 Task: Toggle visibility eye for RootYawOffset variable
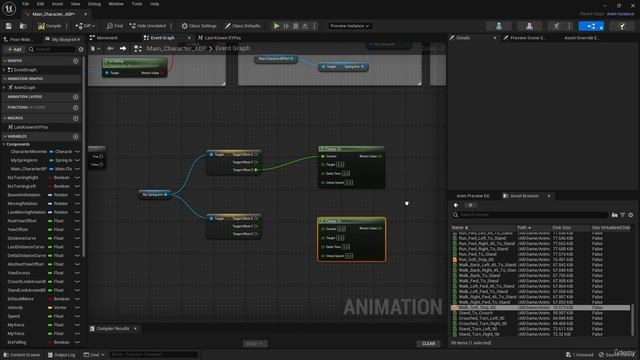(77, 221)
